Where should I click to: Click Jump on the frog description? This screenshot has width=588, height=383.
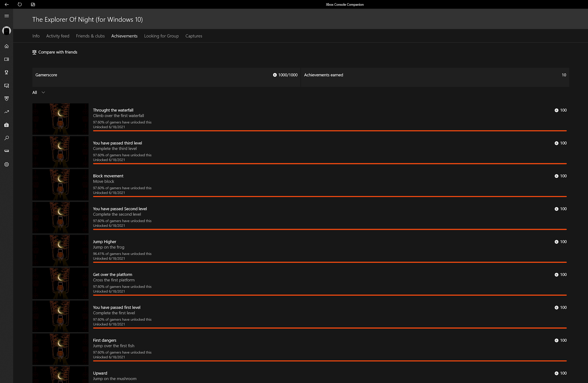[x=109, y=247]
